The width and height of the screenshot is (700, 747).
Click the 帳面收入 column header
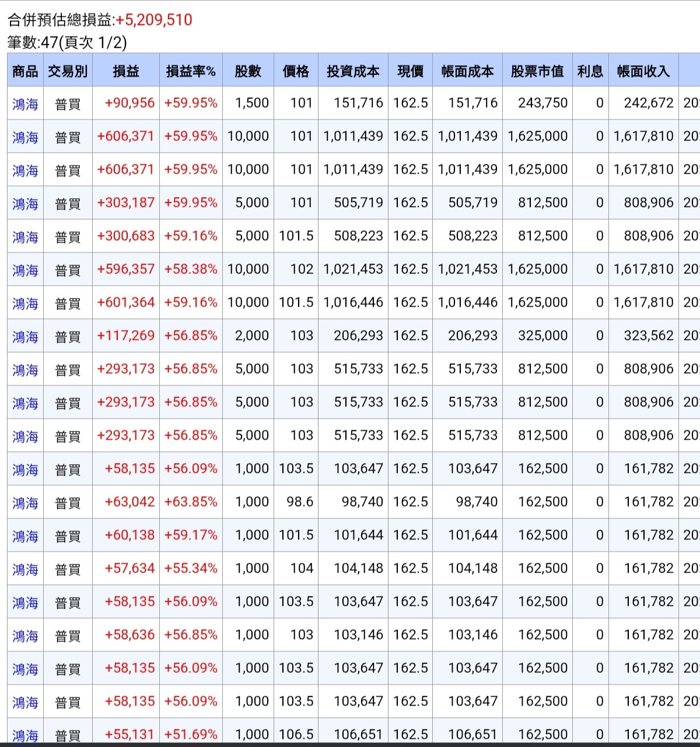(x=643, y=71)
